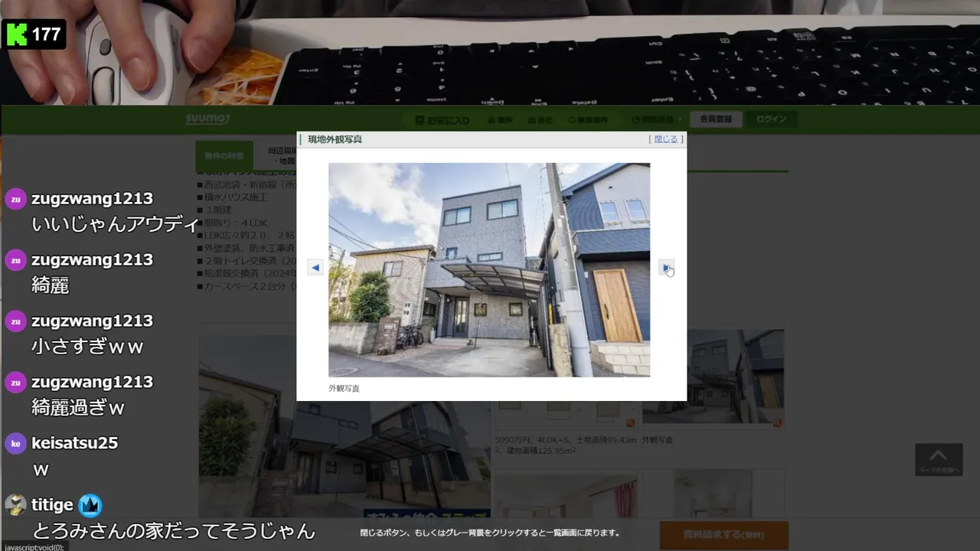Screen dimensions: 980x551
Task: Show the next photo with the right arrow
Action: pos(666,267)
